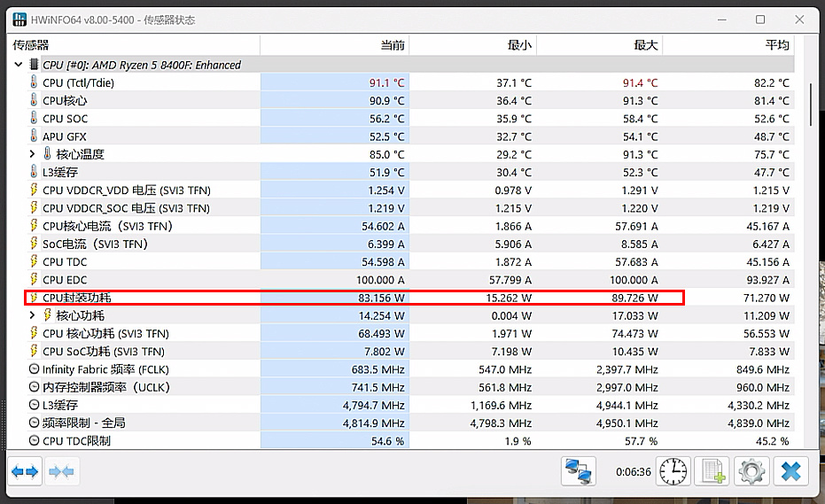Expand the 核心功耗 row

point(32,315)
